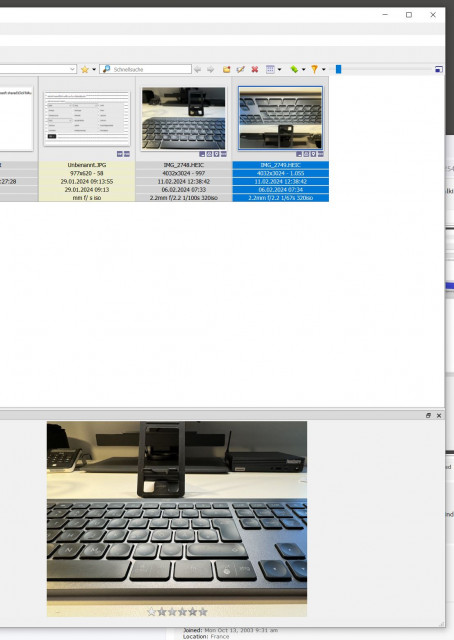
Task: Adjust the thumbnail size slider
Action: tap(338, 69)
